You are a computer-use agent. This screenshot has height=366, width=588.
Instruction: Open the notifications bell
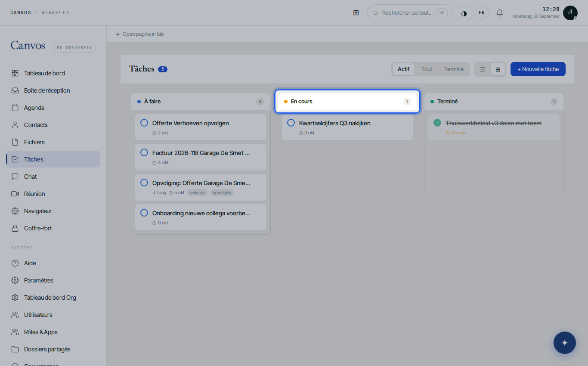point(500,13)
